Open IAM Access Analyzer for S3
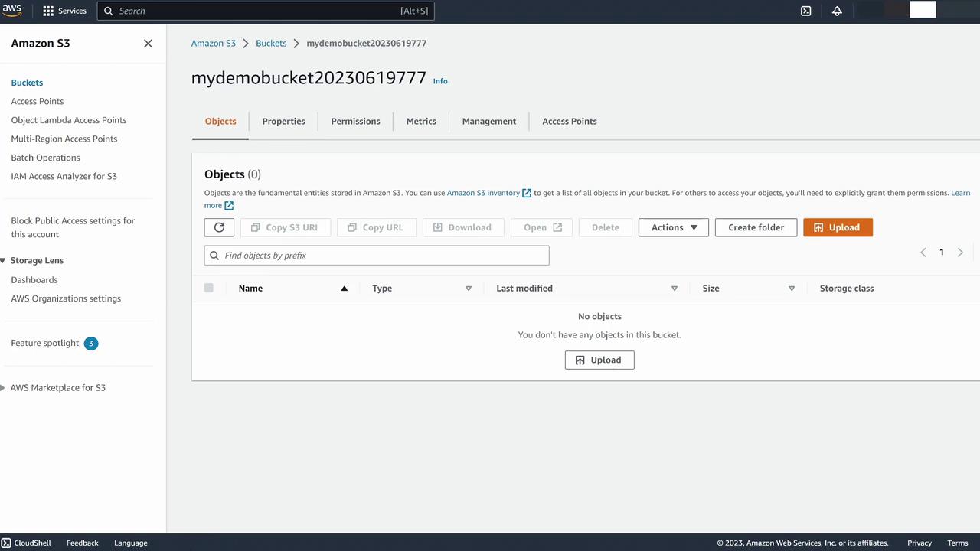 click(x=64, y=176)
